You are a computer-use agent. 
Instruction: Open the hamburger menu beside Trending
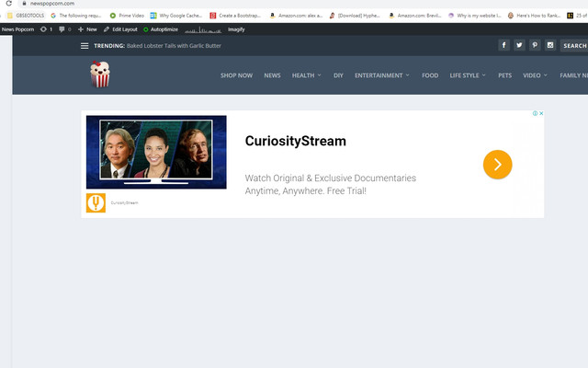click(85, 46)
